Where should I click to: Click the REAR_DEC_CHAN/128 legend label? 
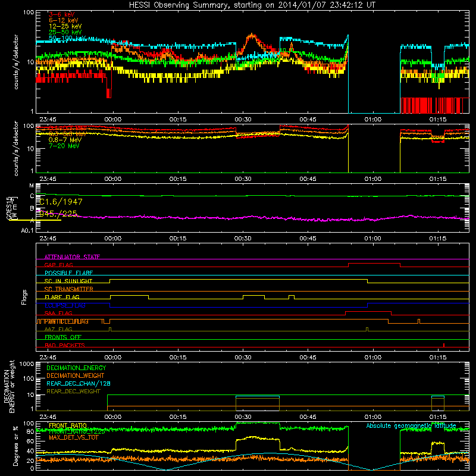[x=79, y=384]
